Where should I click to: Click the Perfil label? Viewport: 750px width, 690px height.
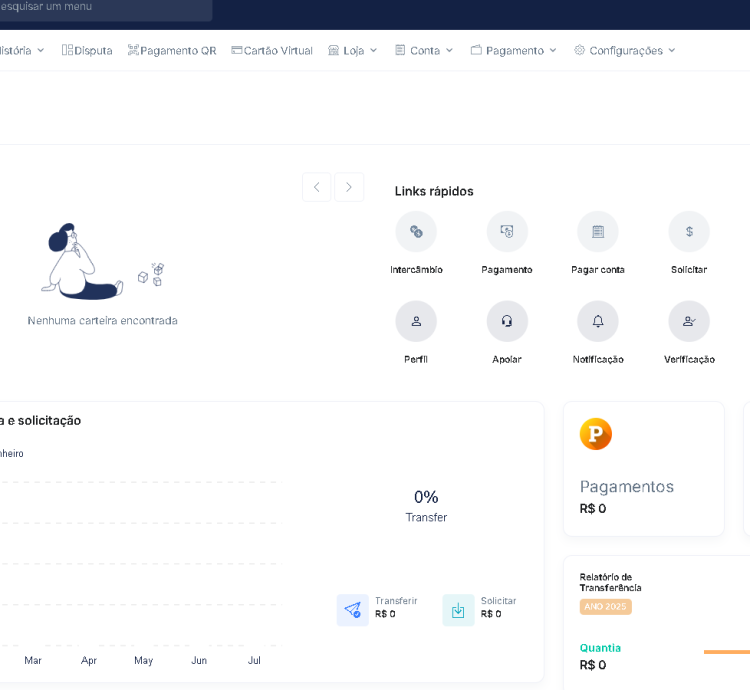pos(416,360)
